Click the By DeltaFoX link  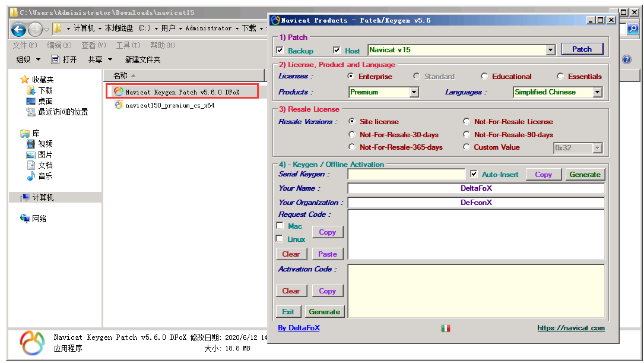pos(299,327)
